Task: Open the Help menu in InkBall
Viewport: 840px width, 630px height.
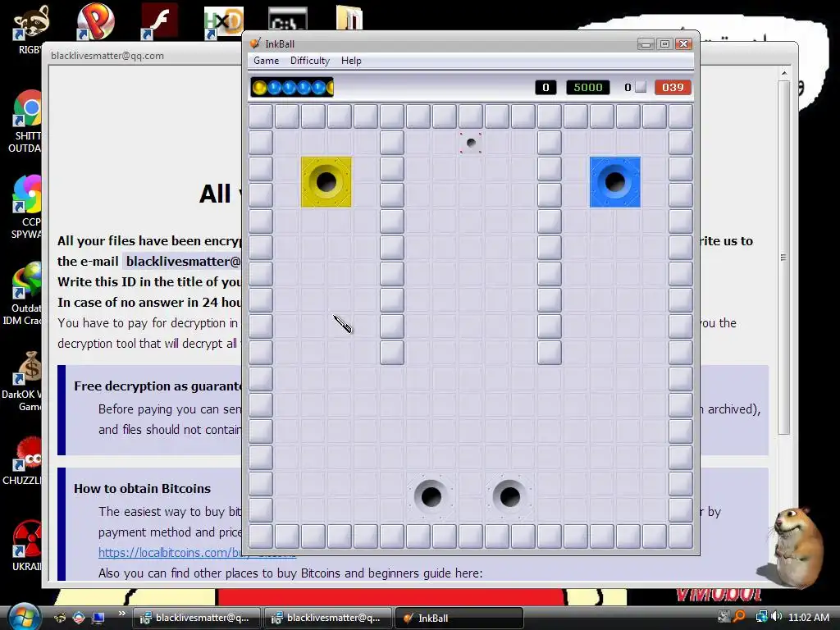Action: [x=351, y=61]
